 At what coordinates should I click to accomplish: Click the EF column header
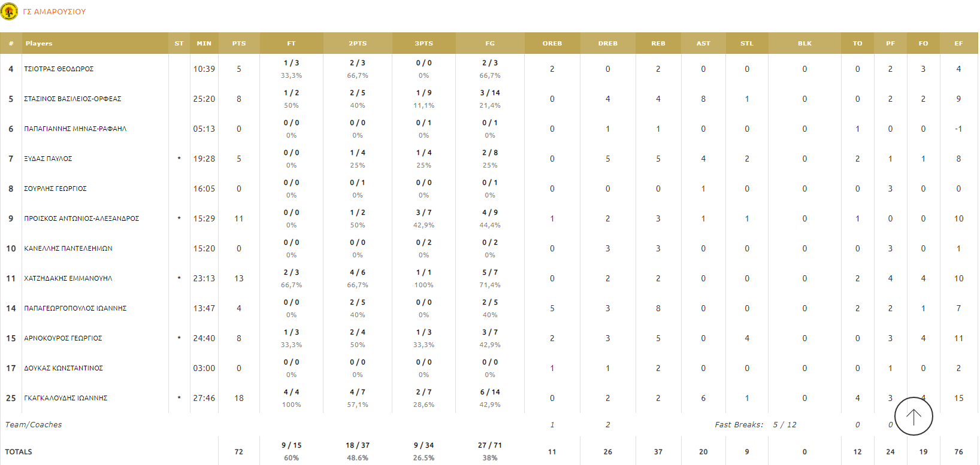pos(958,43)
